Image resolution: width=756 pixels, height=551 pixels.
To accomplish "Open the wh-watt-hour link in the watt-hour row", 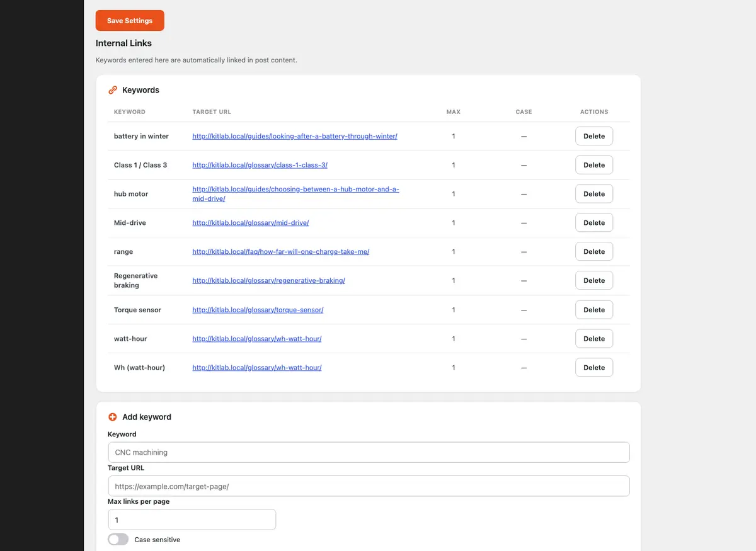I will click(257, 339).
